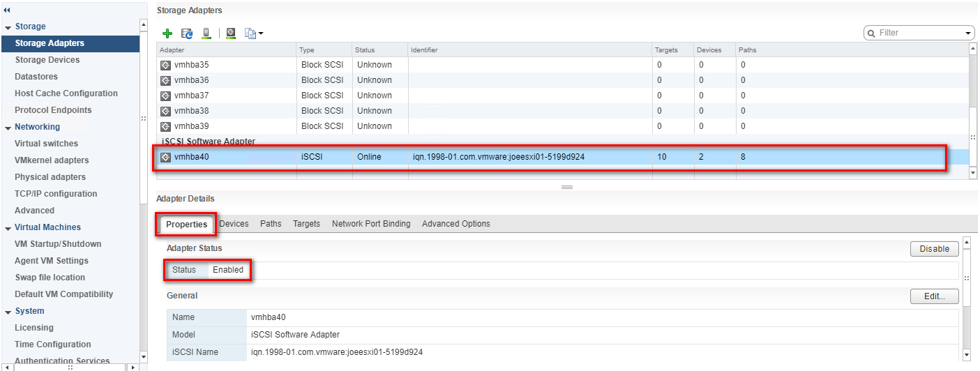Click the adapter icon of vmhba39
The width and height of the screenshot is (980, 371).
[x=165, y=126]
